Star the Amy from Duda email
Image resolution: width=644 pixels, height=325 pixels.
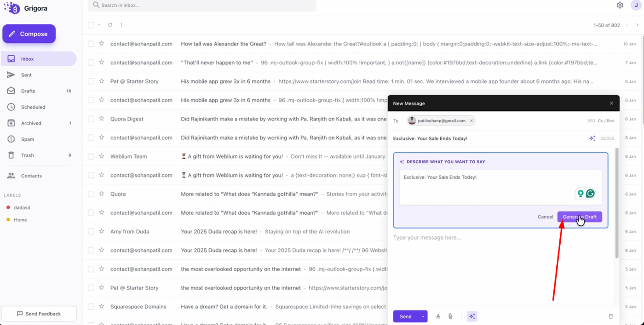point(102,231)
